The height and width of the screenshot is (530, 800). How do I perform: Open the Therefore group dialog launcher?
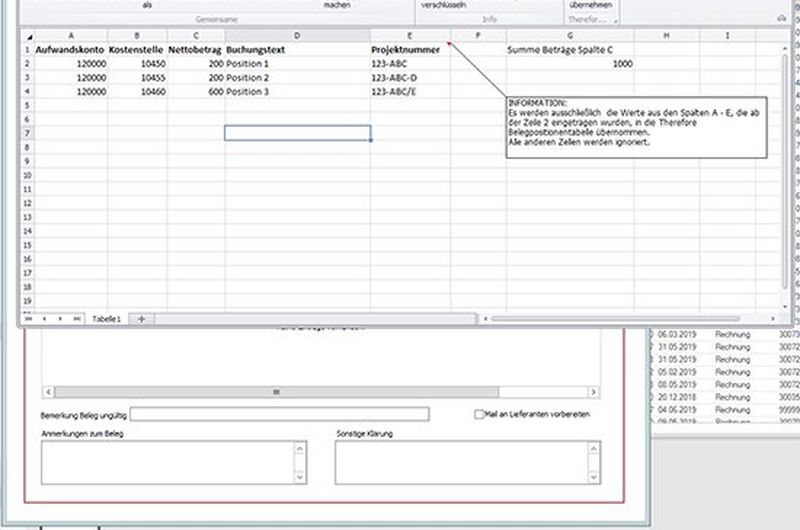(616, 21)
